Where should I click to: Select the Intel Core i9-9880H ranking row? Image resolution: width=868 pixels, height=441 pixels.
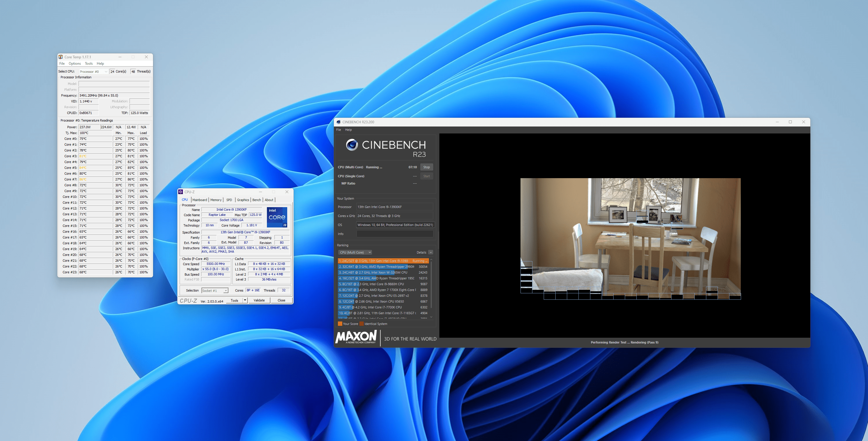[383, 284]
